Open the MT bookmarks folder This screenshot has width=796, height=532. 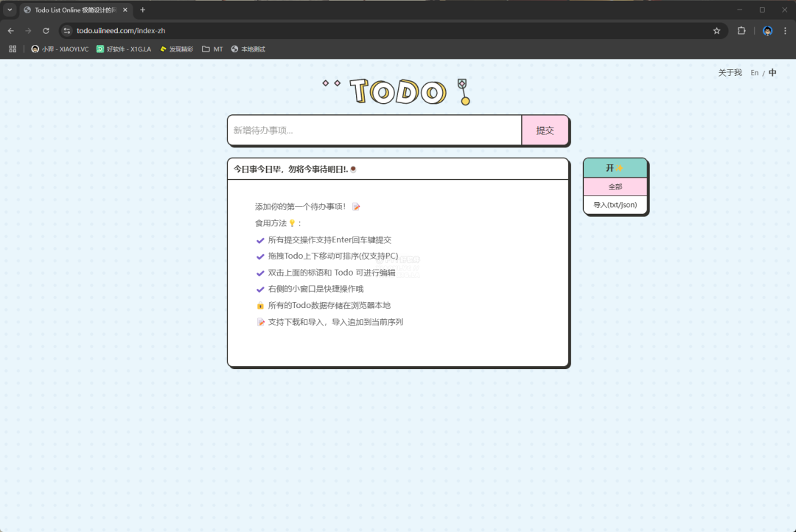tap(212, 49)
